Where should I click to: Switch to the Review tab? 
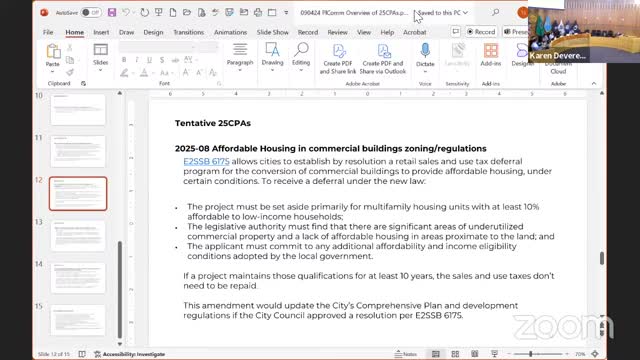pyautogui.click(x=338, y=32)
